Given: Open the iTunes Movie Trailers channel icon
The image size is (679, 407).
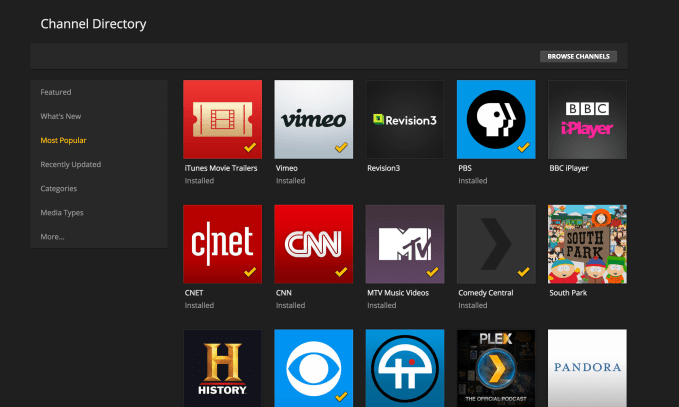Looking at the screenshot, I should (223, 120).
